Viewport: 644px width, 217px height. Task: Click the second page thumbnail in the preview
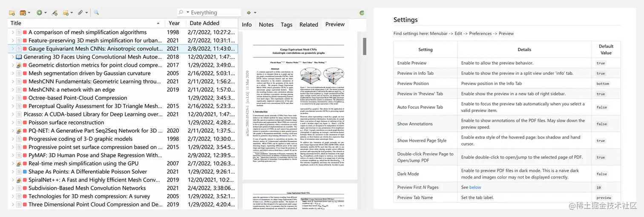click(x=299, y=196)
